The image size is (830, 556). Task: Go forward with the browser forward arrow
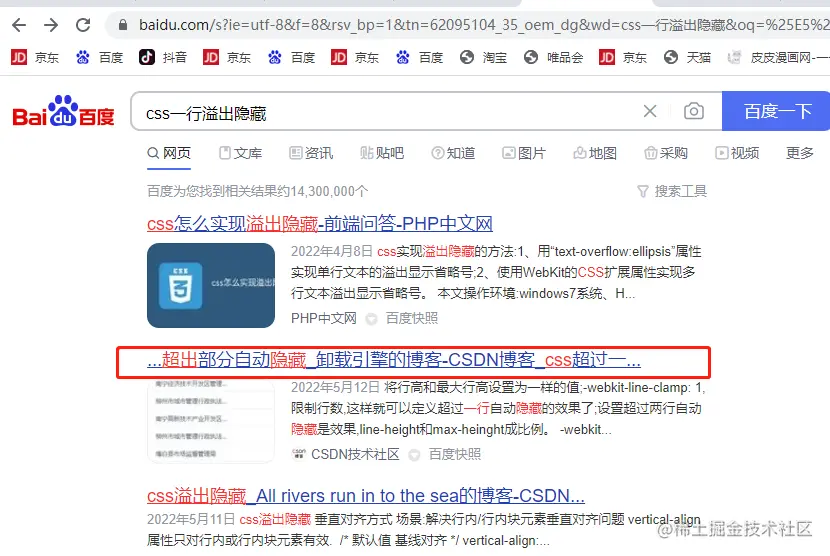[51, 25]
